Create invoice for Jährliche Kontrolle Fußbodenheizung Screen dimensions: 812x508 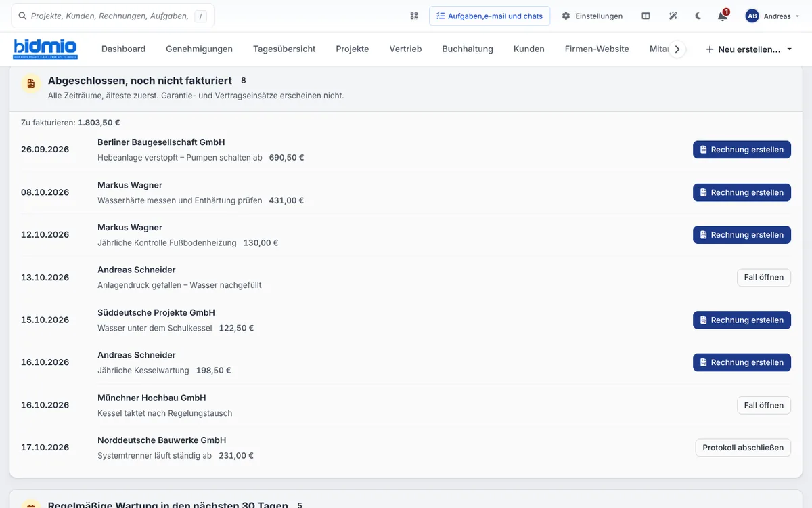pos(742,235)
